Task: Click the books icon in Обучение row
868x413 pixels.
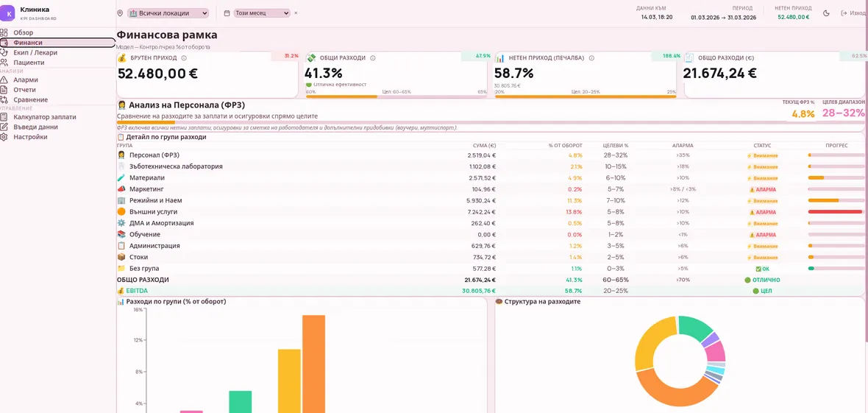Action: coord(121,235)
